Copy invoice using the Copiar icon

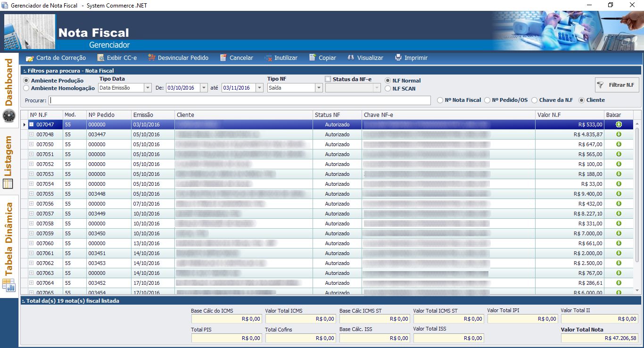pos(313,58)
